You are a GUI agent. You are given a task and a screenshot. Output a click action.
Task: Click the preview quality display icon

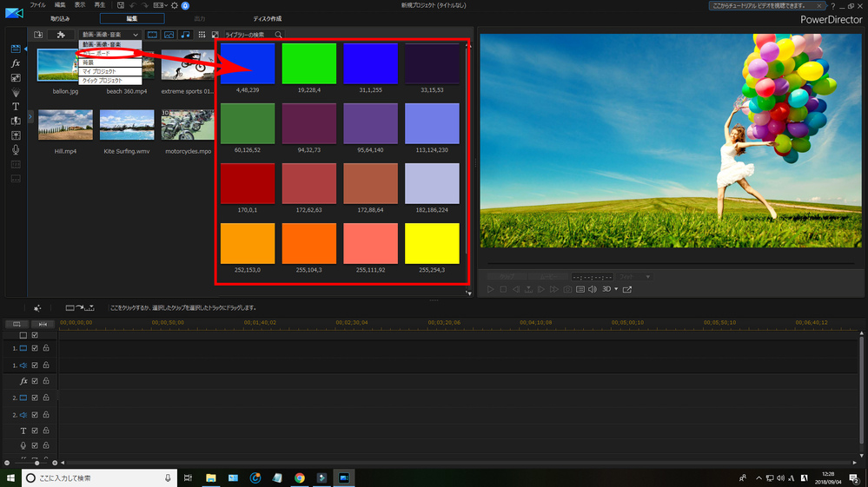(x=580, y=289)
